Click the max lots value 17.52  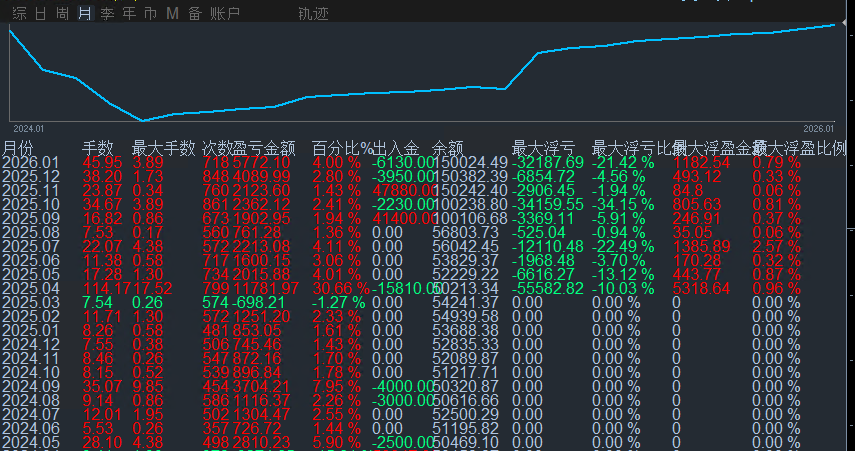tap(152, 288)
